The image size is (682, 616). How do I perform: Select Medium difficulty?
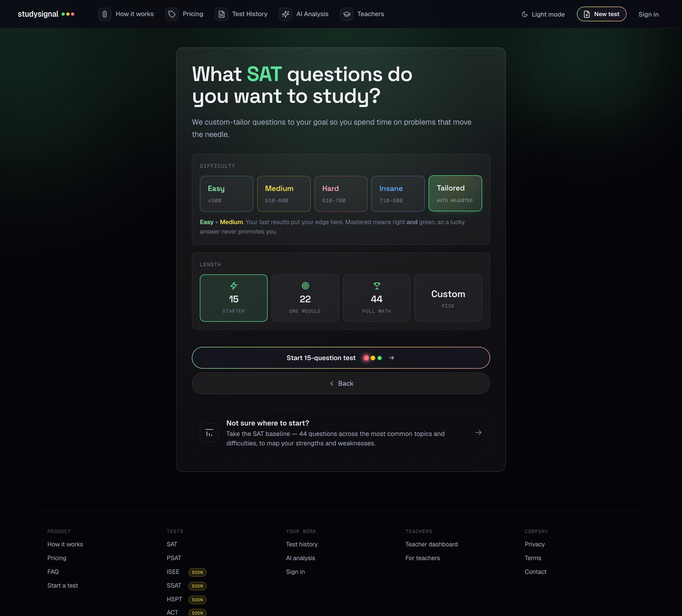pos(284,194)
